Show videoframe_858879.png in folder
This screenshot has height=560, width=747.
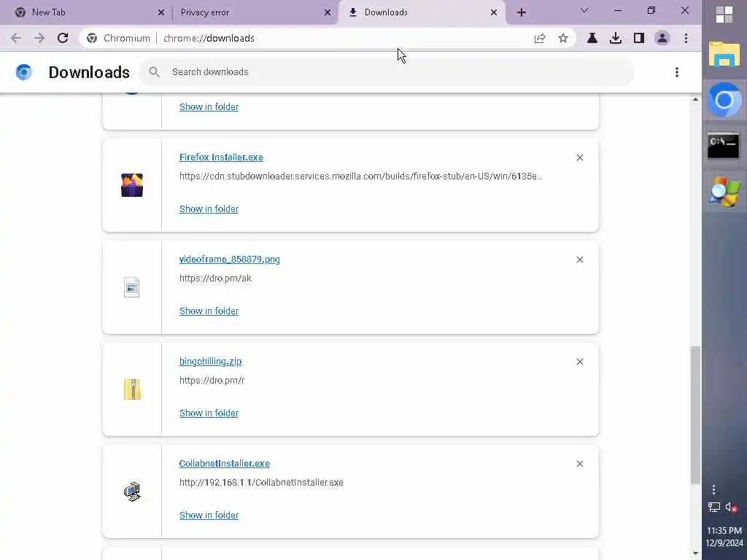(209, 311)
